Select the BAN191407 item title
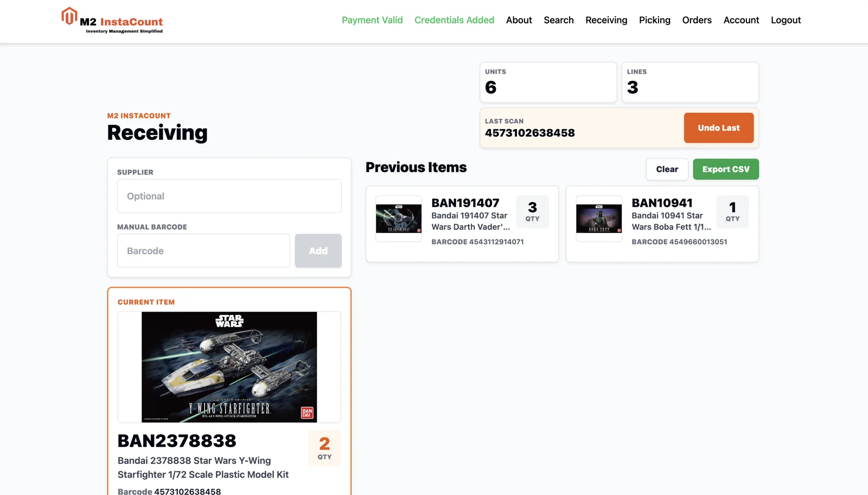This screenshot has height=495, width=868. coord(465,203)
